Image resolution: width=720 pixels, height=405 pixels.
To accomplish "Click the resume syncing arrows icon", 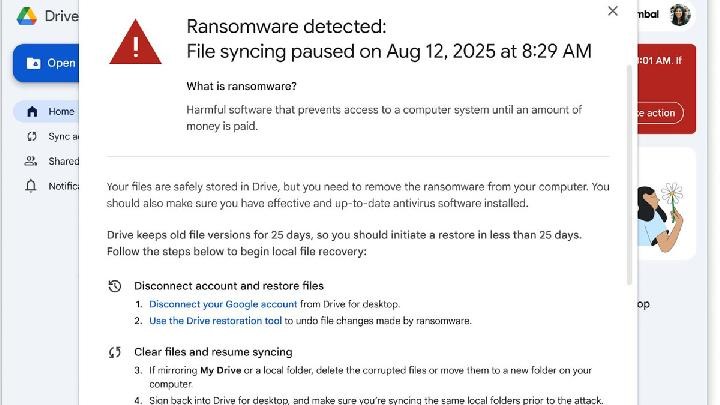I will (x=115, y=352).
